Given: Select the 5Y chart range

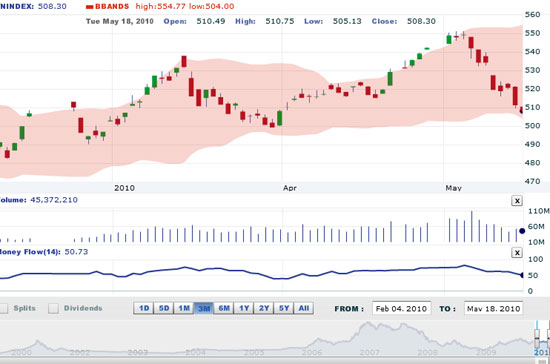Looking at the screenshot, I should click(x=284, y=308).
